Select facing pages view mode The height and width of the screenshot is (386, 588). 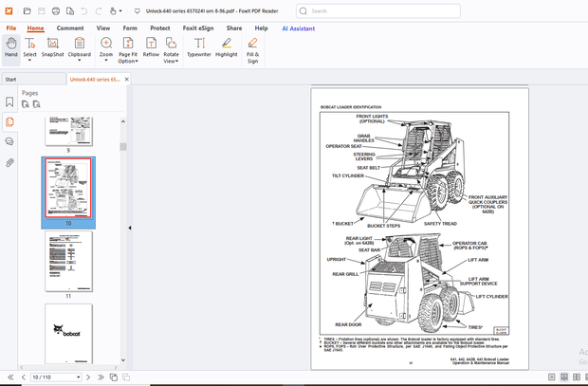click(577, 377)
